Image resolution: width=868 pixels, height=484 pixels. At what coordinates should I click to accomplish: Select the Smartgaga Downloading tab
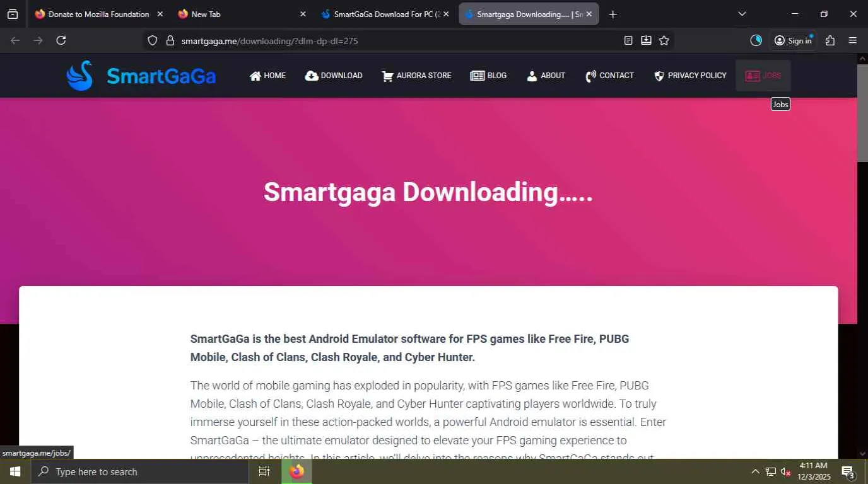tap(529, 14)
